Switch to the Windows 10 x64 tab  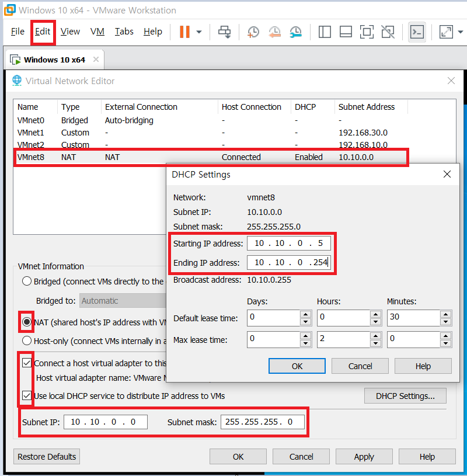55,60
